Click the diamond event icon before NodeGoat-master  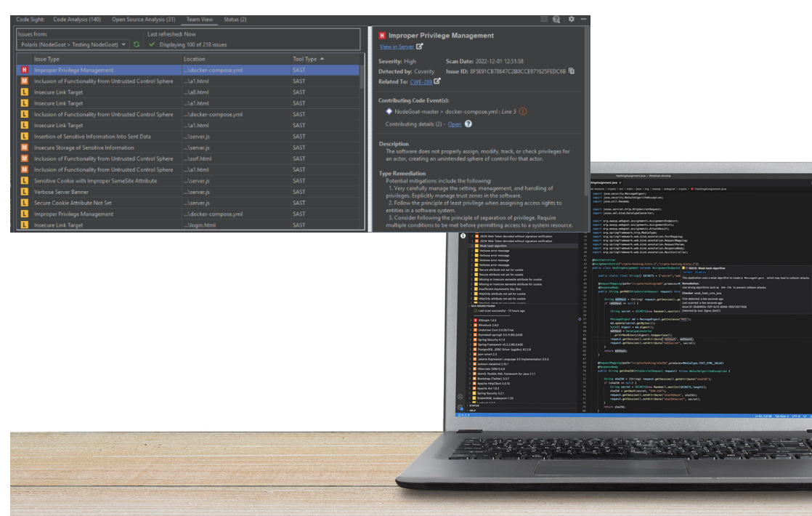pyautogui.click(x=389, y=111)
